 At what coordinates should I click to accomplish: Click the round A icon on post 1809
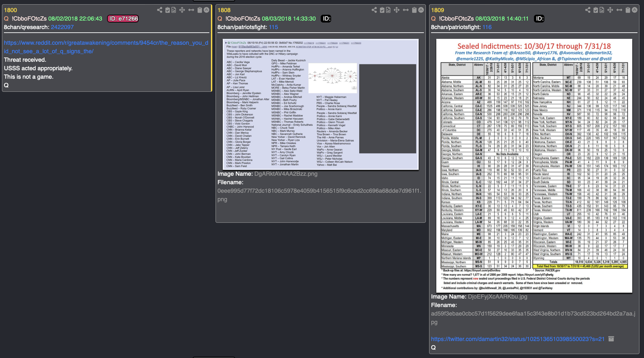click(635, 10)
